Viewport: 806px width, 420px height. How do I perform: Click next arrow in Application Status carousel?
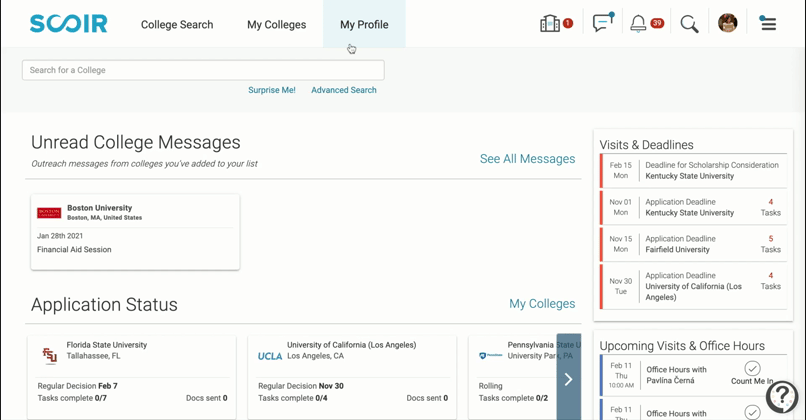(x=569, y=379)
